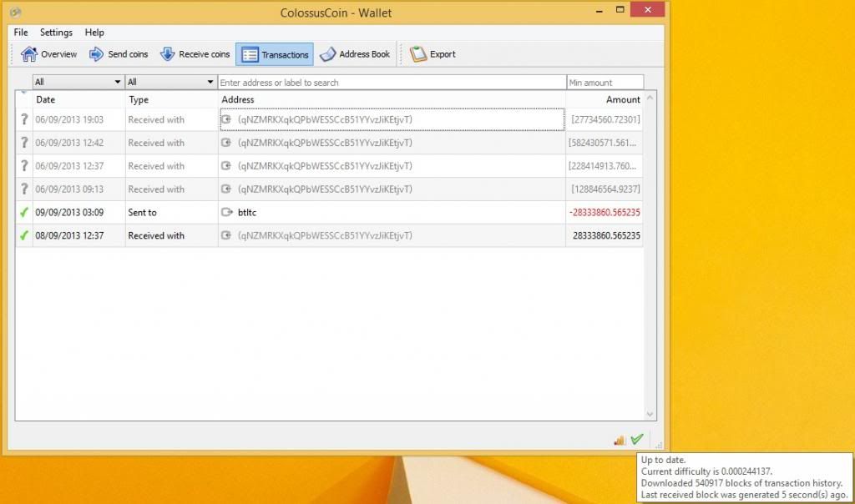Click the green sync status checkmark

637,439
